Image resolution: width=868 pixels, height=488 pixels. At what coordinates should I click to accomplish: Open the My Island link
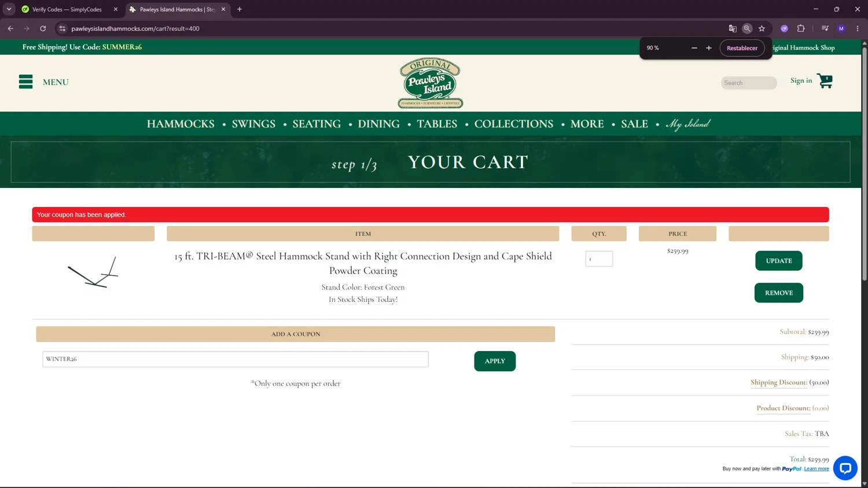687,124
